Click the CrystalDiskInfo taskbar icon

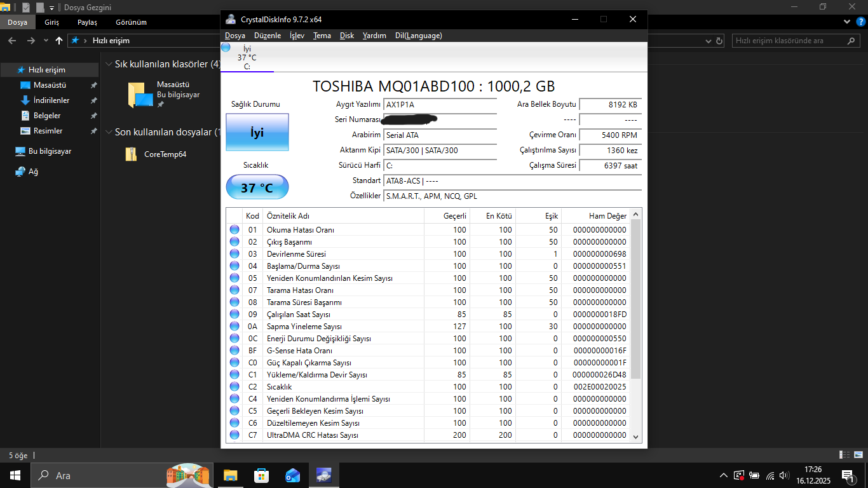[323, 475]
